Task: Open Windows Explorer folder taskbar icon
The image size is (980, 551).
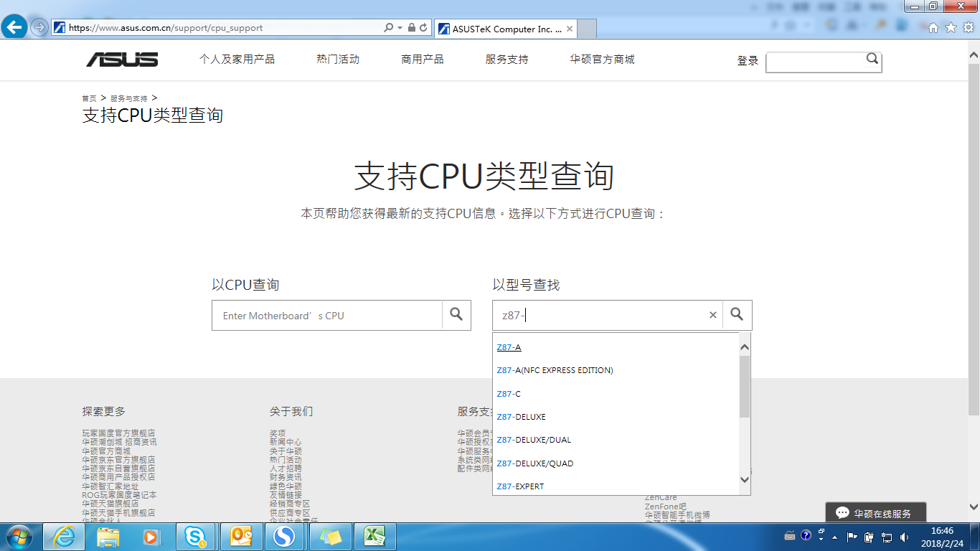Action: tap(108, 537)
